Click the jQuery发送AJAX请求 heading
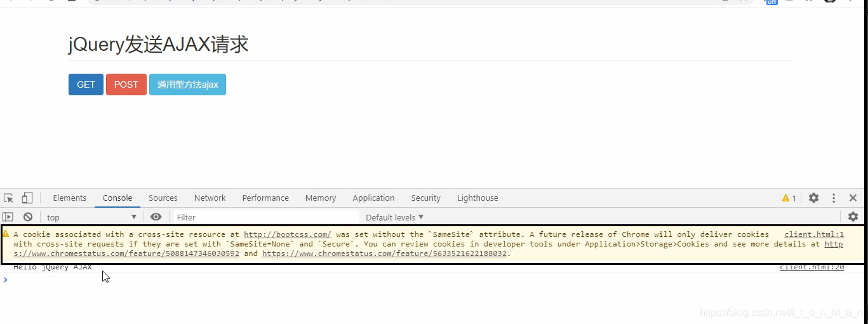The image size is (868, 324). click(x=159, y=44)
